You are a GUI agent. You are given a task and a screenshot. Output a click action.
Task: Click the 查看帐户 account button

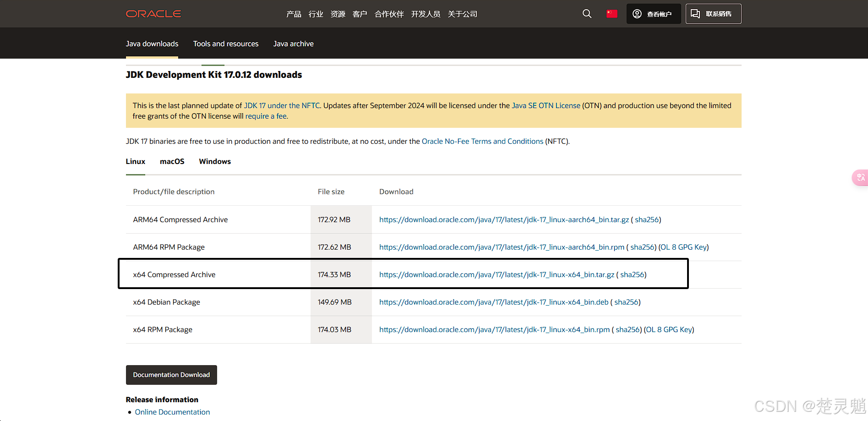pyautogui.click(x=654, y=14)
